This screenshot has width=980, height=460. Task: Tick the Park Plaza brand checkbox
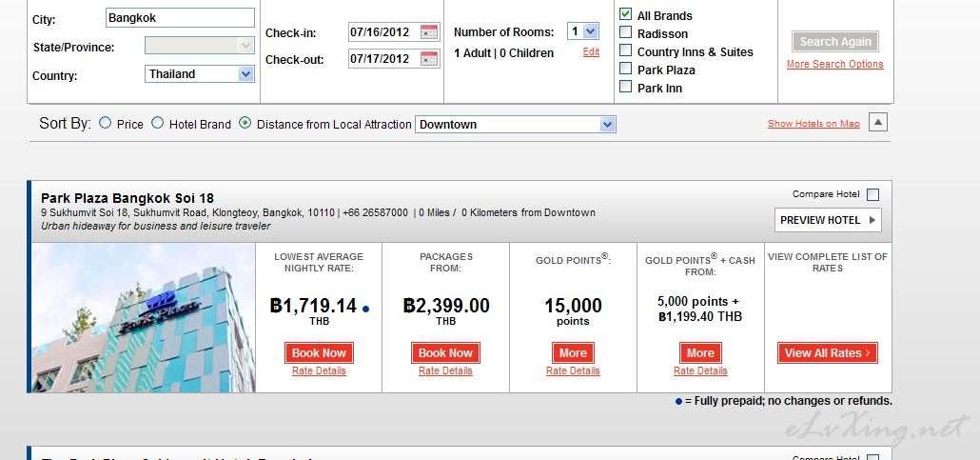tap(626, 69)
